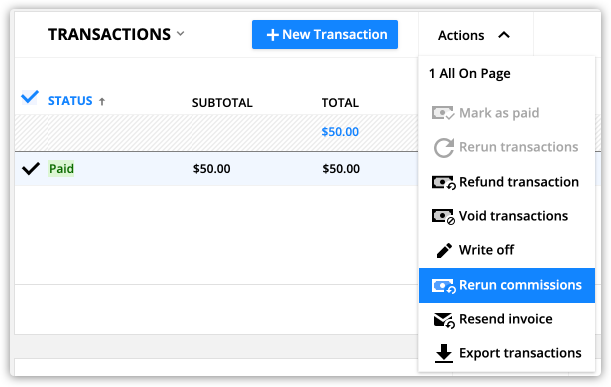The height and width of the screenshot is (387, 611).
Task: Click the Void transactions icon
Action: pyautogui.click(x=443, y=216)
